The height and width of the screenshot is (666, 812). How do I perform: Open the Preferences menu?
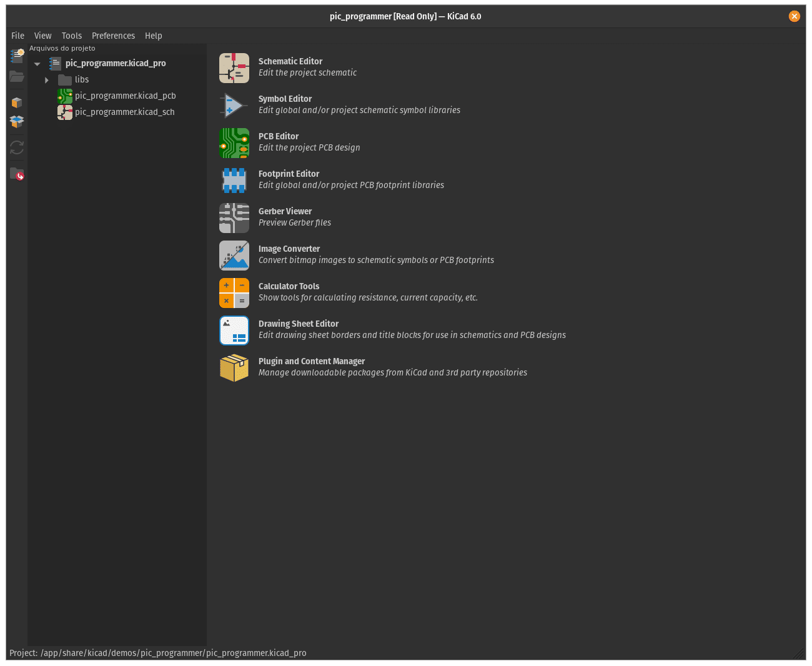[x=113, y=36]
